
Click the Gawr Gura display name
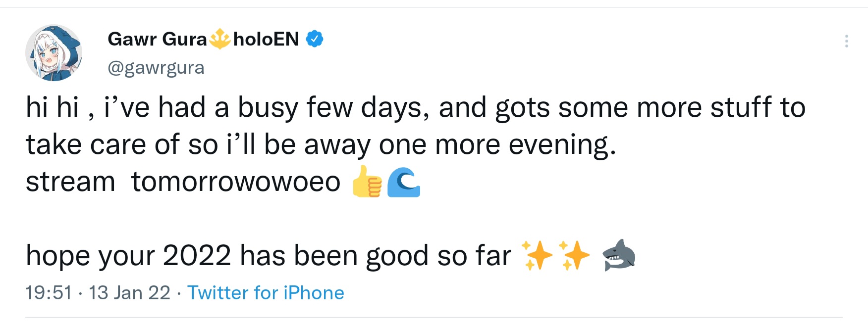157,39
